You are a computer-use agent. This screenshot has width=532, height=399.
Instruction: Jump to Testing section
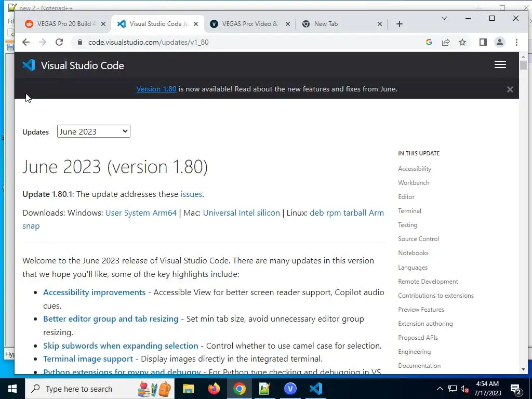[x=407, y=224]
